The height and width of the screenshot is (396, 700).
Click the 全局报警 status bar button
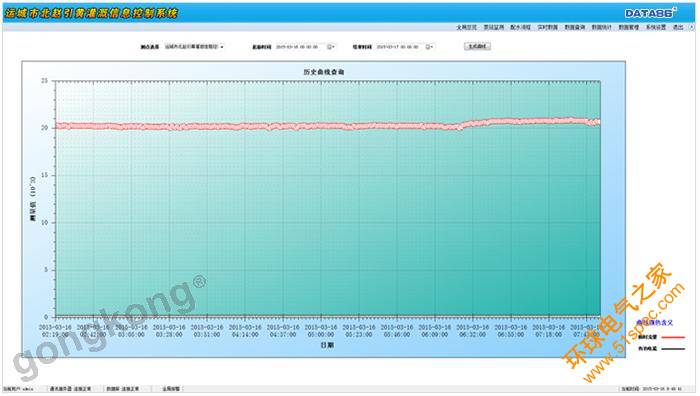coord(171,389)
